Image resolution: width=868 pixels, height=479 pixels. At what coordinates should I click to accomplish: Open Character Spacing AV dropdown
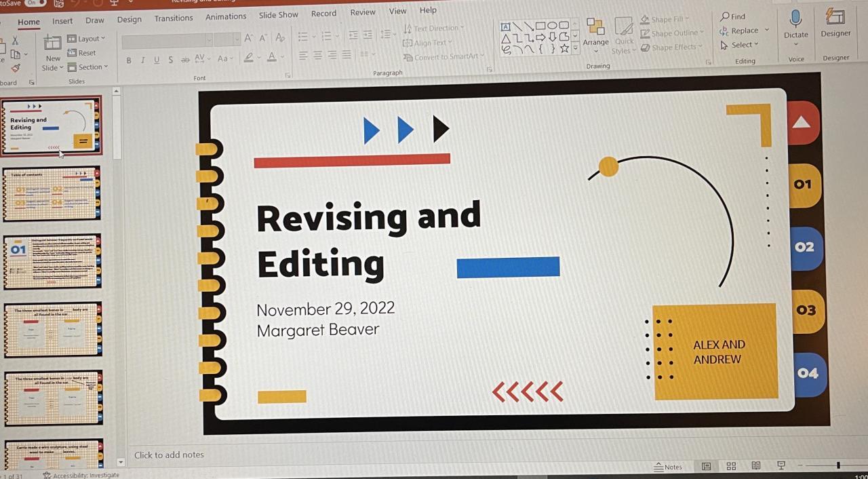pyautogui.click(x=203, y=59)
